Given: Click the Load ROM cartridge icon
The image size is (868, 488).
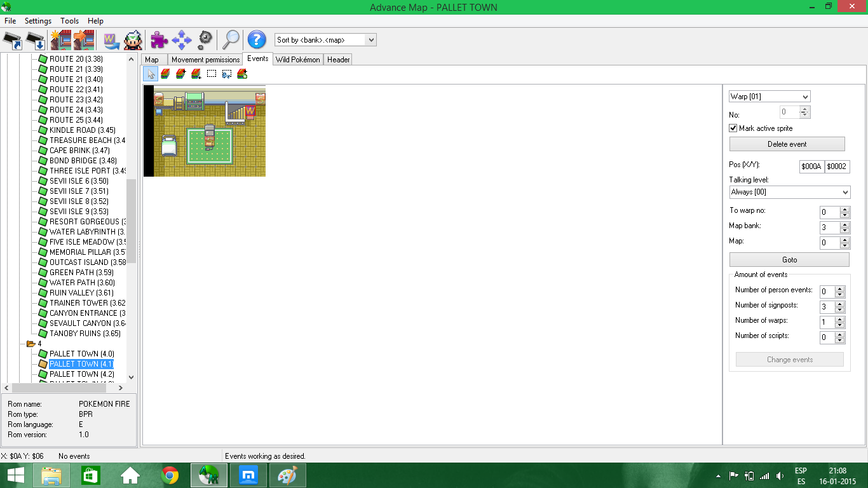Looking at the screenshot, I should click(x=13, y=40).
